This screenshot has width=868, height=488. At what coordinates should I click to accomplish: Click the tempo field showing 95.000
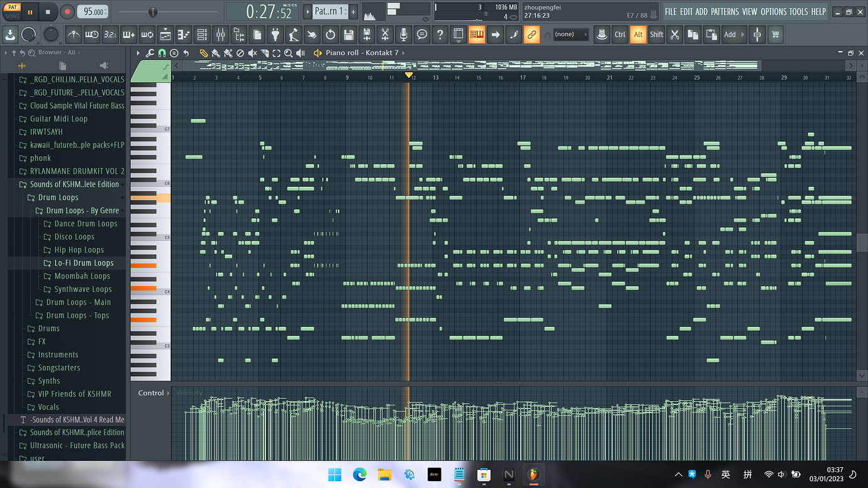pyautogui.click(x=93, y=11)
